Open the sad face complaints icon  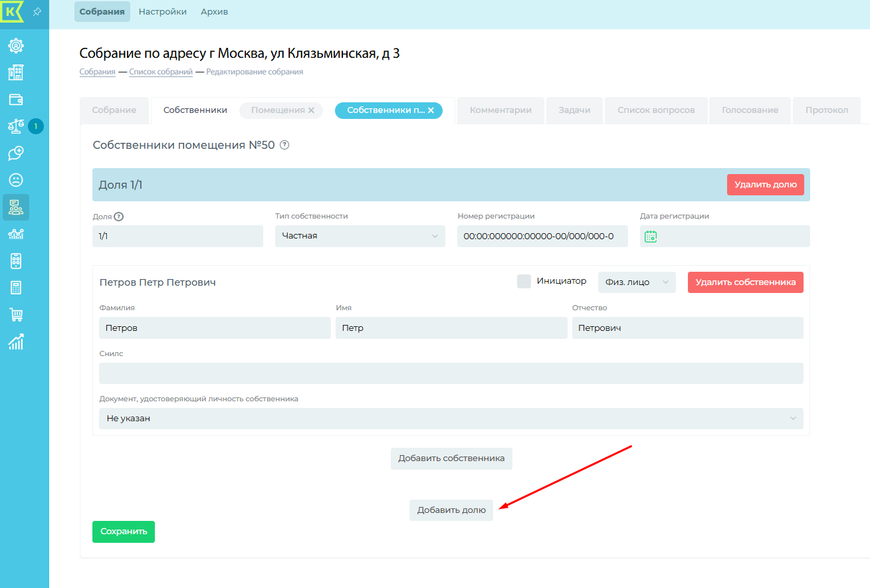[x=15, y=180]
